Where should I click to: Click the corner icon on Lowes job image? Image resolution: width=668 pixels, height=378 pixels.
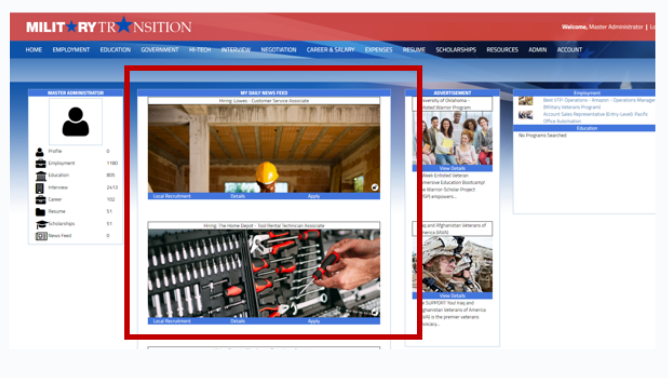(374, 187)
